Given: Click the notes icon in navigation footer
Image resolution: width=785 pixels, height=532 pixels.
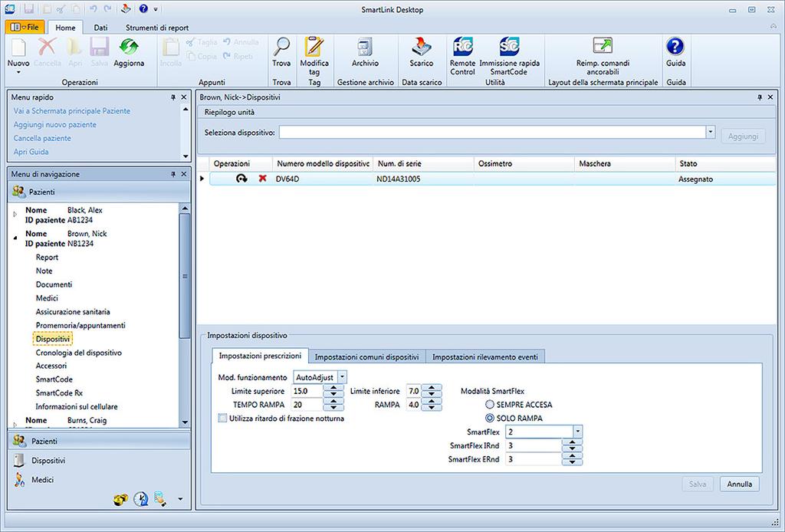Looking at the screenshot, I should tap(160, 498).
